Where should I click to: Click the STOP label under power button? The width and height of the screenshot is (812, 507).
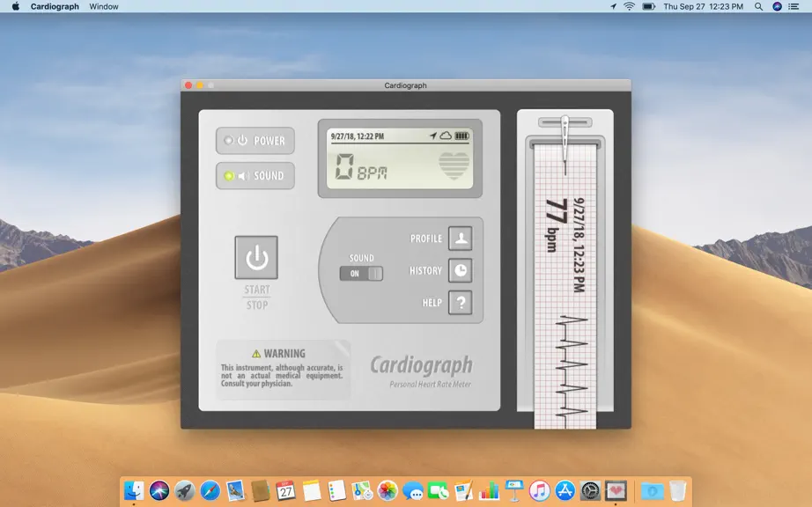[257, 305]
